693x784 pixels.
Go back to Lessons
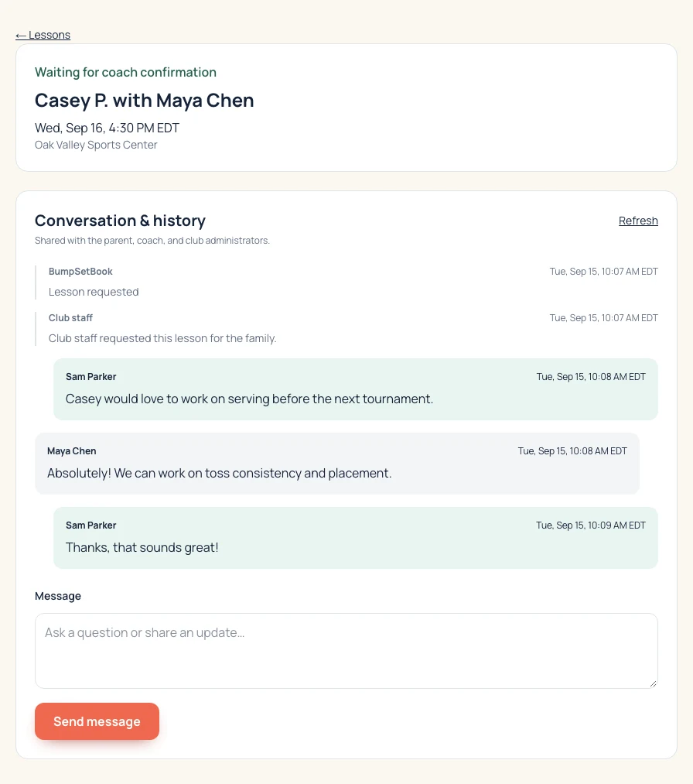pyautogui.click(x=43, y=35)
